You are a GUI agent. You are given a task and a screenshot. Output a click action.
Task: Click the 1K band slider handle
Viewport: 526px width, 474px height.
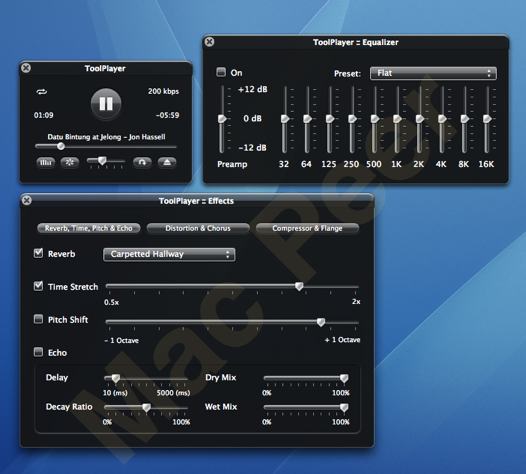(397, 119)
